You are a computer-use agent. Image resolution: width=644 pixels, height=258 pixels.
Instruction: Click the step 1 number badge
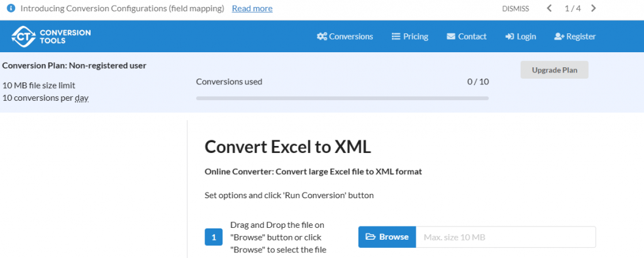[x=214, y=237]
